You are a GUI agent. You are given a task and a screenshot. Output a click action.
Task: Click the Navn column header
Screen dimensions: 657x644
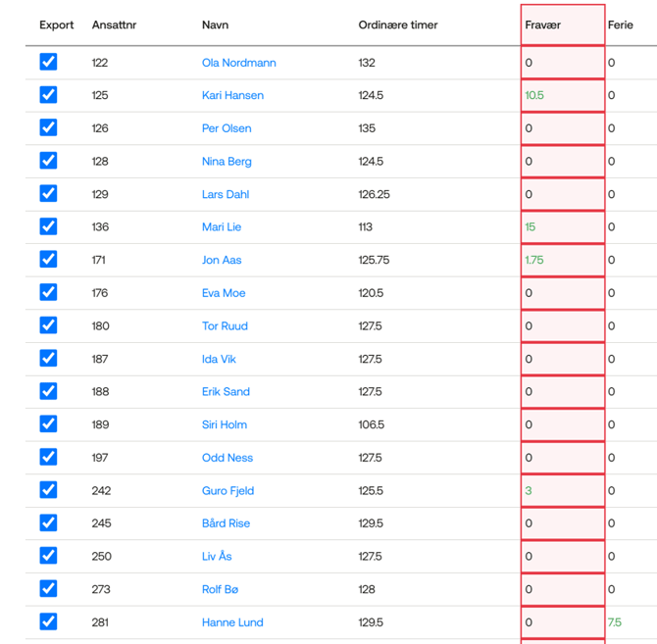[x=215, y=25]
